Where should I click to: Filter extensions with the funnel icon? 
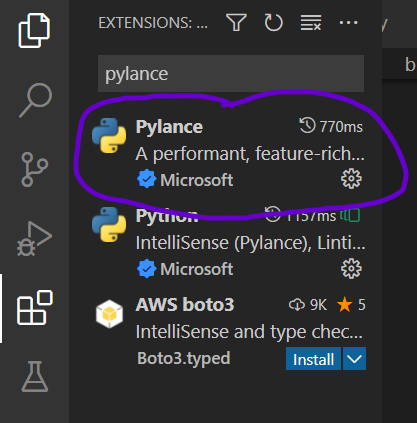tap(236, 22)
